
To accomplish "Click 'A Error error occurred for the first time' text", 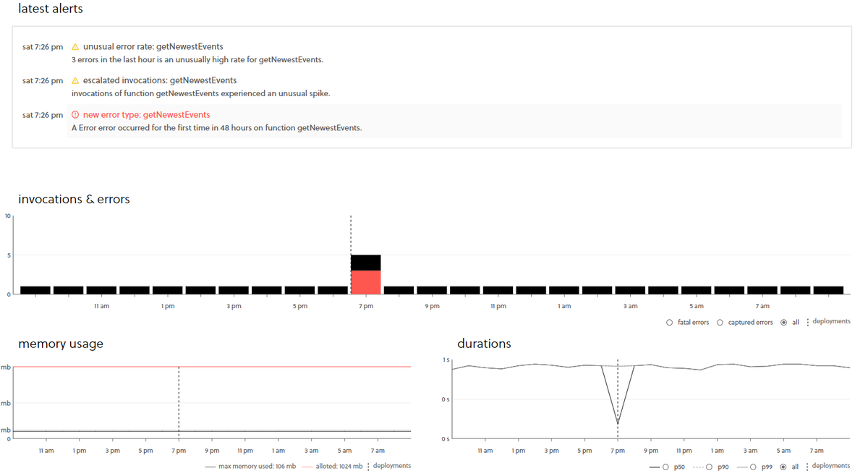I will click(216, 128).
